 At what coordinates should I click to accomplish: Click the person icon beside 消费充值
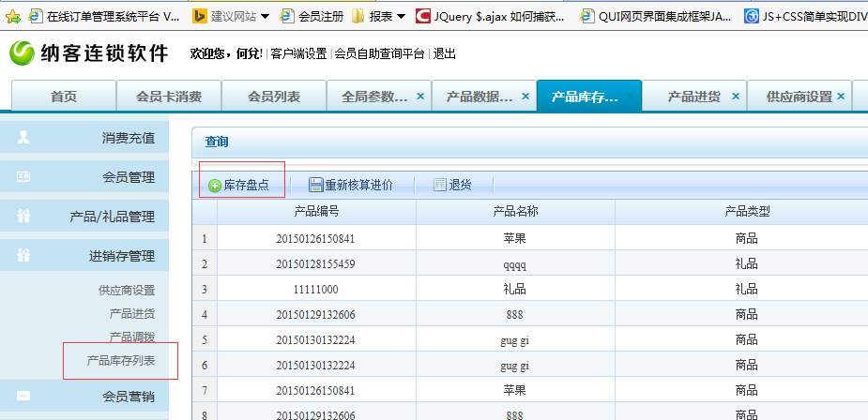pos(23,138)
